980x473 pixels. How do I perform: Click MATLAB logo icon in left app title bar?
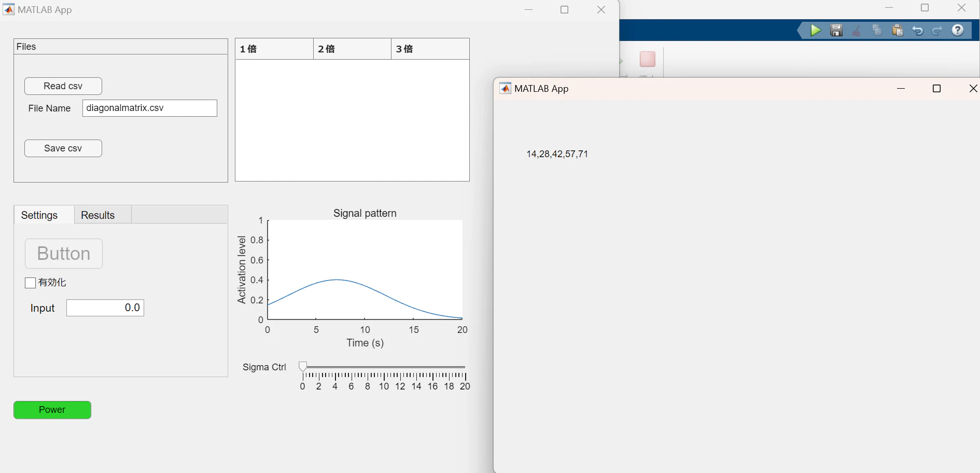9,9
